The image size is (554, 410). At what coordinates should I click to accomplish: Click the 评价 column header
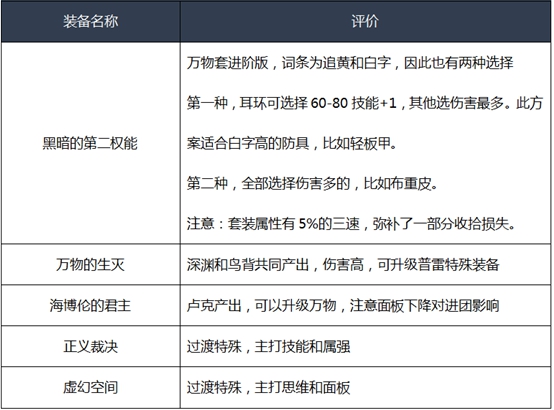click(x=365, y=22)
